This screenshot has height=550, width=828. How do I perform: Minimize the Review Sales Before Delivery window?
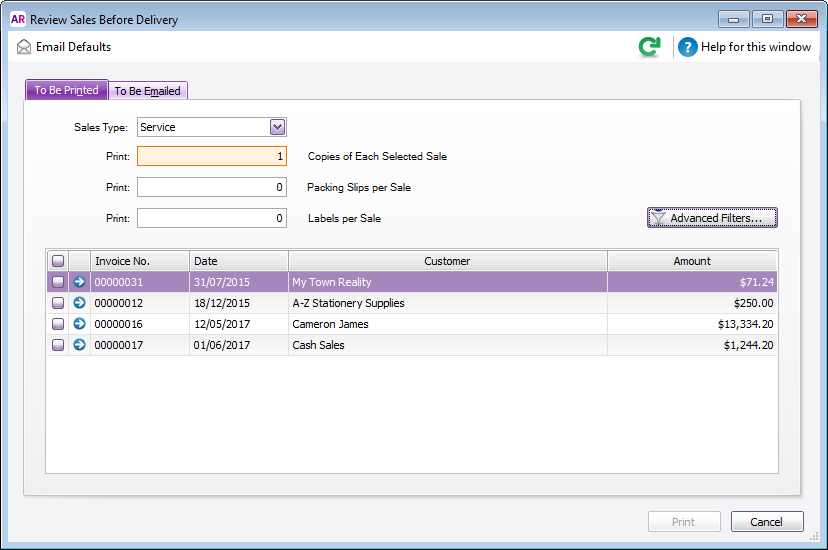tap(733, 19)
